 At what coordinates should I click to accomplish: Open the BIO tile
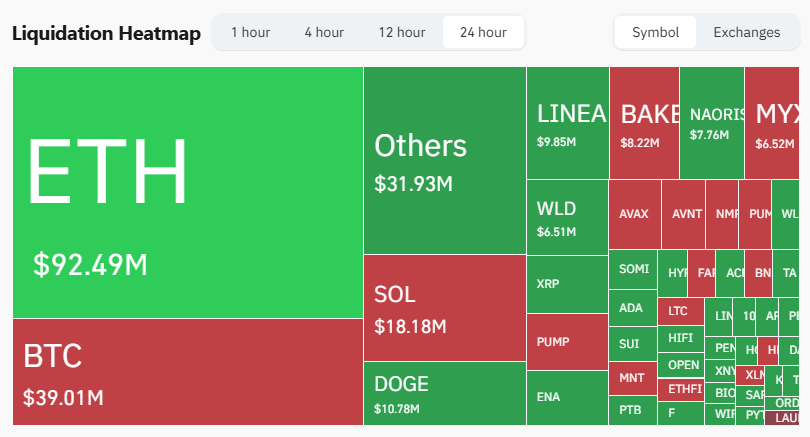(x=720, y=394)
